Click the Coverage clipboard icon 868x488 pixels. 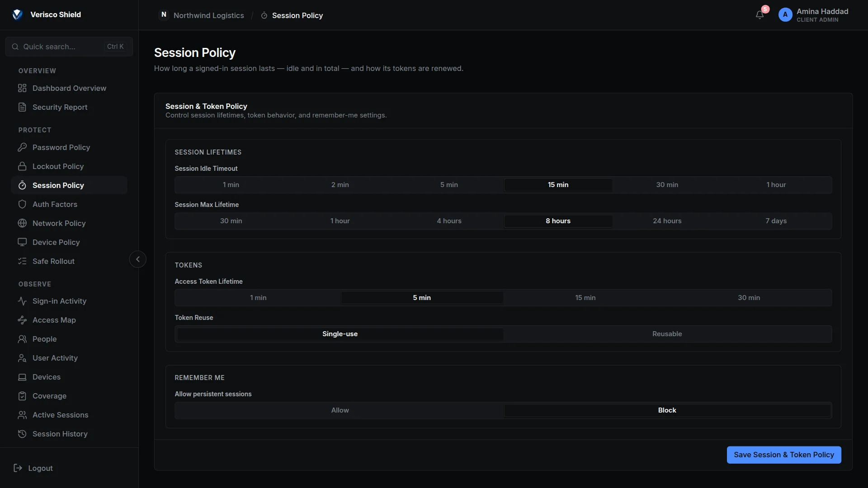[x=22, y=396]
